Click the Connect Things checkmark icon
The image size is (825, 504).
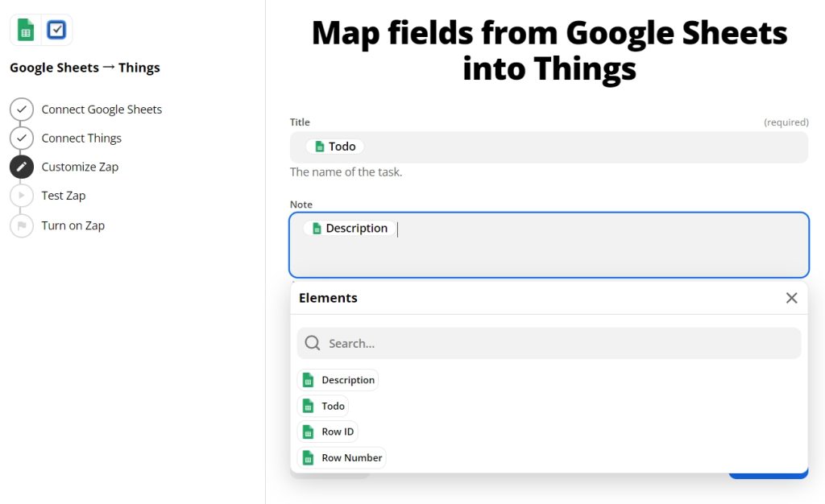point(22,138)
